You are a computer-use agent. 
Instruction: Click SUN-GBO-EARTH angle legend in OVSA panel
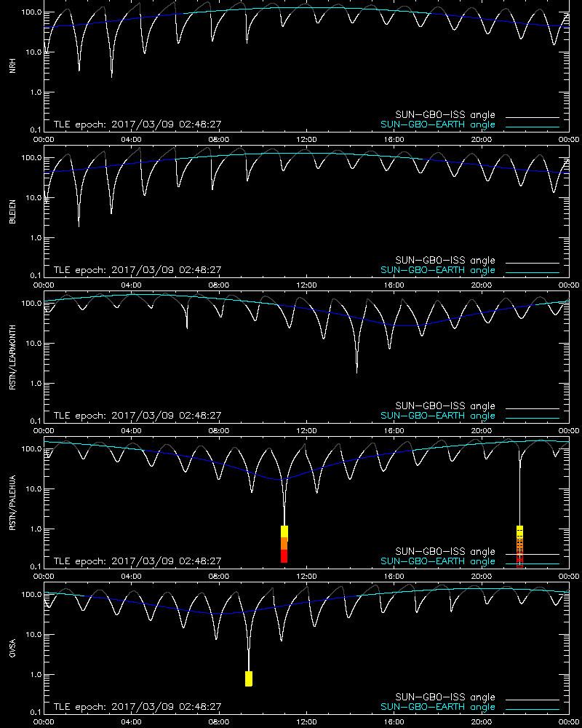(x=438, y=707)
